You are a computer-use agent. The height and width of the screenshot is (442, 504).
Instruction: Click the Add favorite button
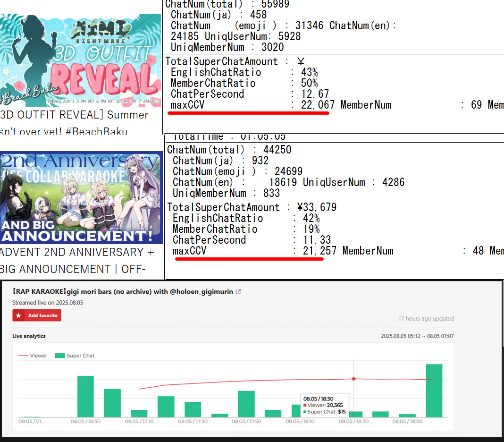[37, 315]
